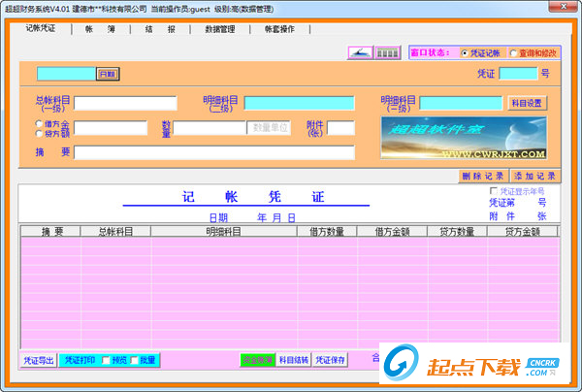
Task: Open the 帐簿 menu tab
Action: pos(100,29)
